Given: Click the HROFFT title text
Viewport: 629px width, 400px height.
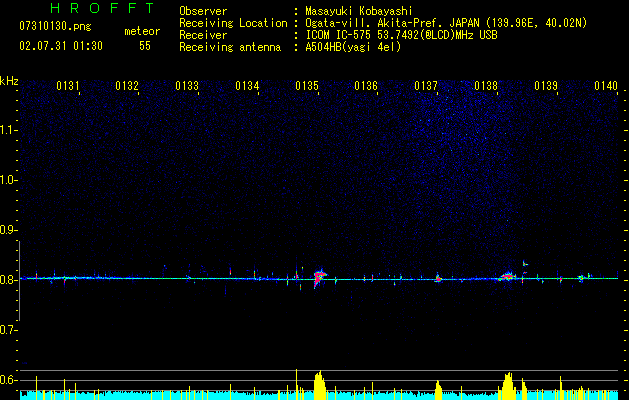Looking at the screenshot, I should [103, 8].
